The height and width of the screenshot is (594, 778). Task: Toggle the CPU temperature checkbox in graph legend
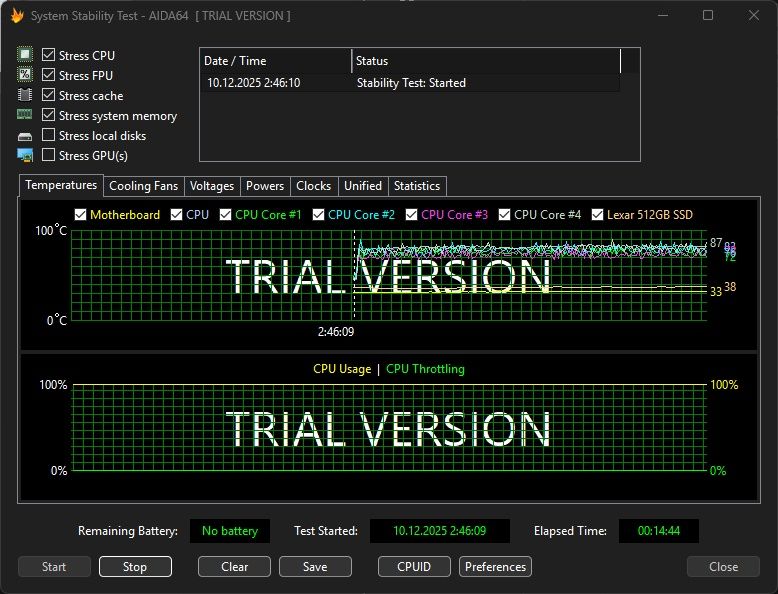pos(176,214)
